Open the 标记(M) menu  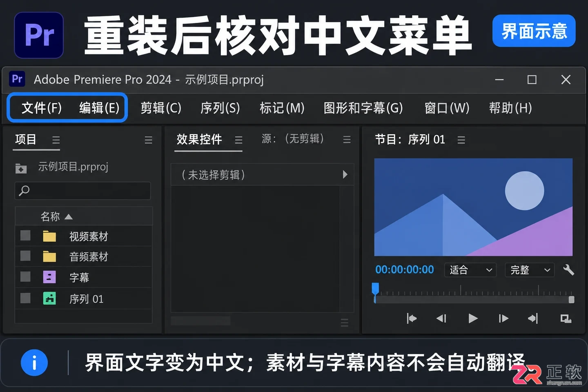click(x=282, y=108)
